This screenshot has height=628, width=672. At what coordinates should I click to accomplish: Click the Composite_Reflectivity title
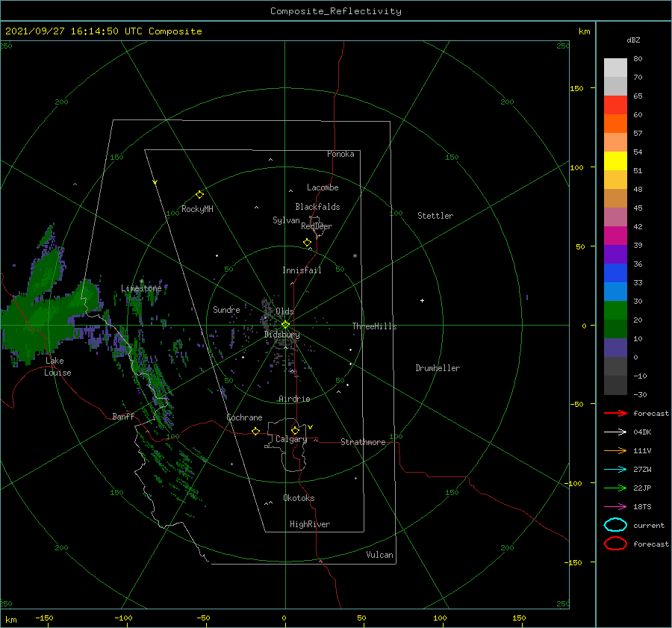[335, 11]
